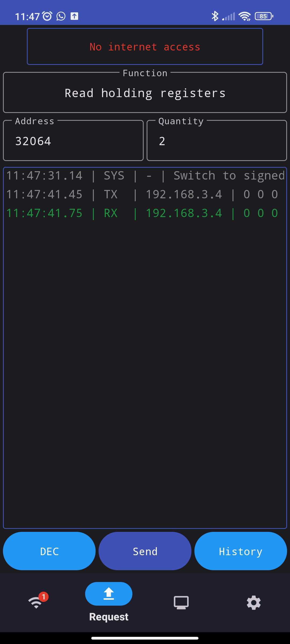Viewport: 290px width, 644px height.
Task: Tap the upload notification icon in status bar
Action: pos(74,16)
